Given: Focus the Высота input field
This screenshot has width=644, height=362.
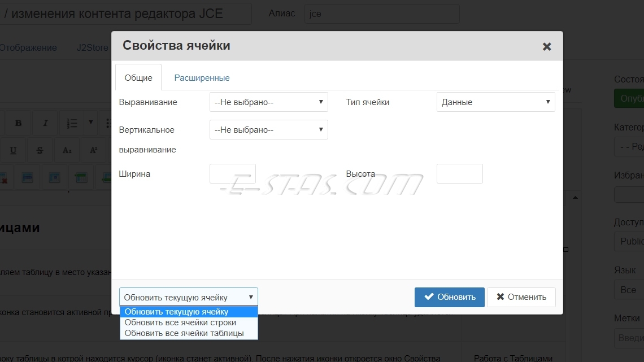Looking at the screenshot, I should tap(460, 173).
